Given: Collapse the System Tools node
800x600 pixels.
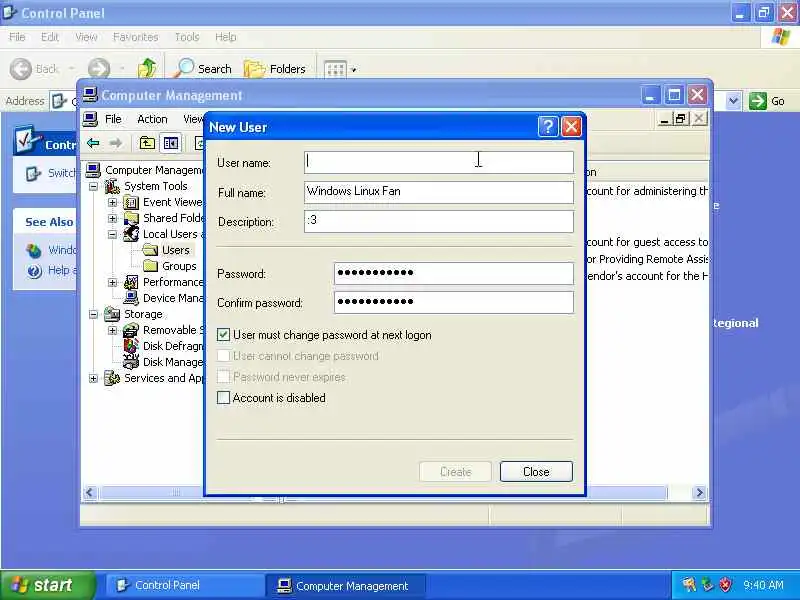Looking at the screenshot, I should (x=93, y=186).
